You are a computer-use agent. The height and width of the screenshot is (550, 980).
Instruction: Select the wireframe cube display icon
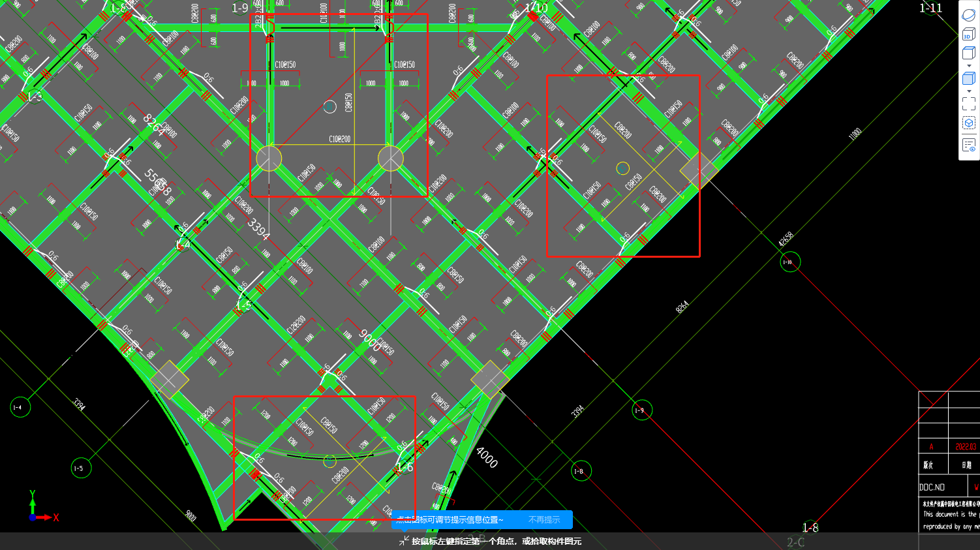(x=969, y=53)
